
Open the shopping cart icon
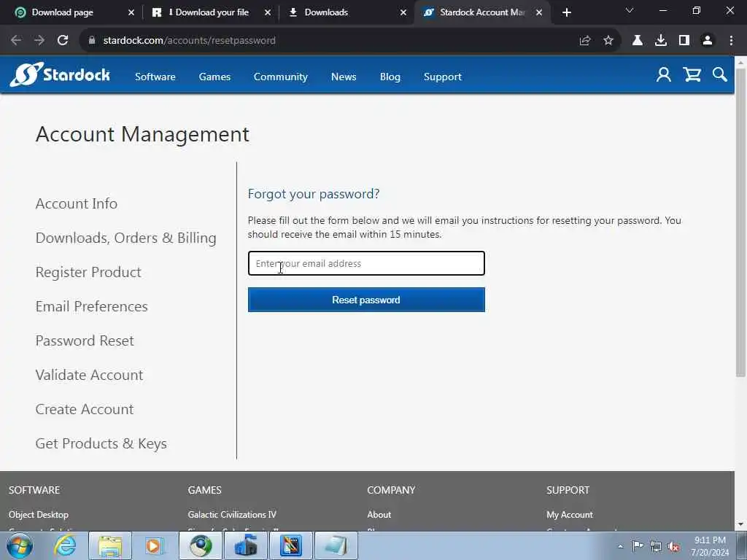point(692,75)
